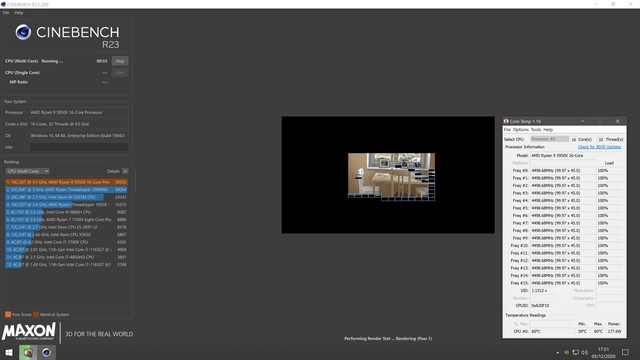Select ranking row 11 Core i7-4850HQ
640x360 pixels.
tap(66, 257)
